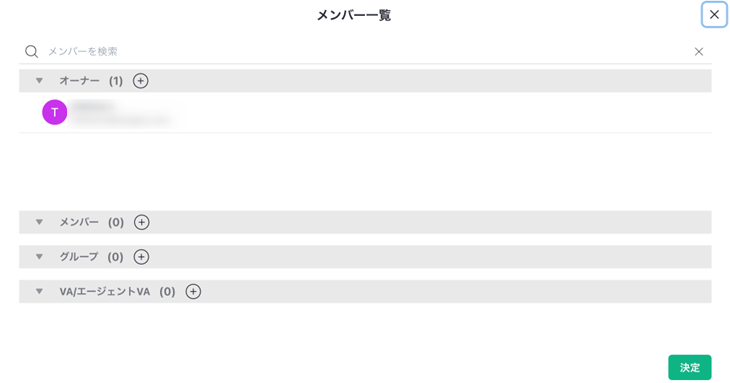The image size is (730, 383).
Task: Clear the member search with the X icon
Action: coord(699,52)
